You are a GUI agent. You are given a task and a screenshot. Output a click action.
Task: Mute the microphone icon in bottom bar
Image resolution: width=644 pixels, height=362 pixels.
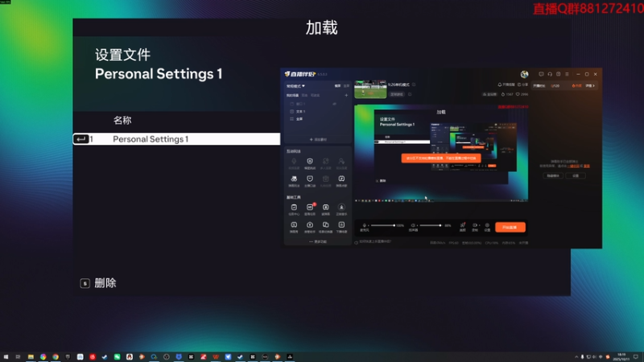click(x=365, y=225)
